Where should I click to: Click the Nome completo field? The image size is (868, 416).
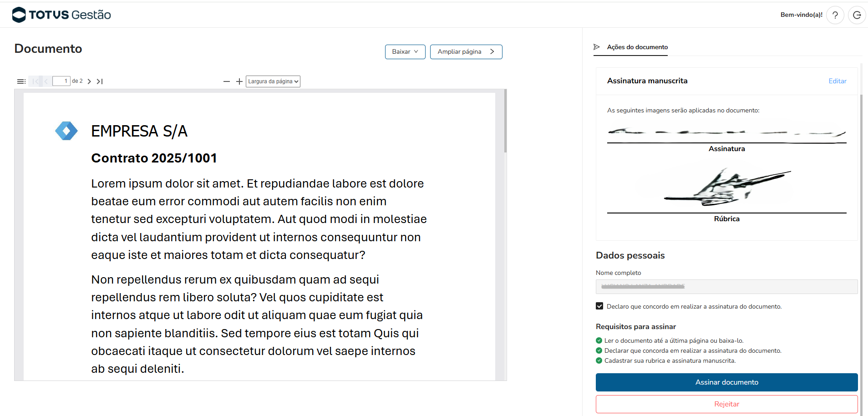pyautogui.click(x=726, y=287)
